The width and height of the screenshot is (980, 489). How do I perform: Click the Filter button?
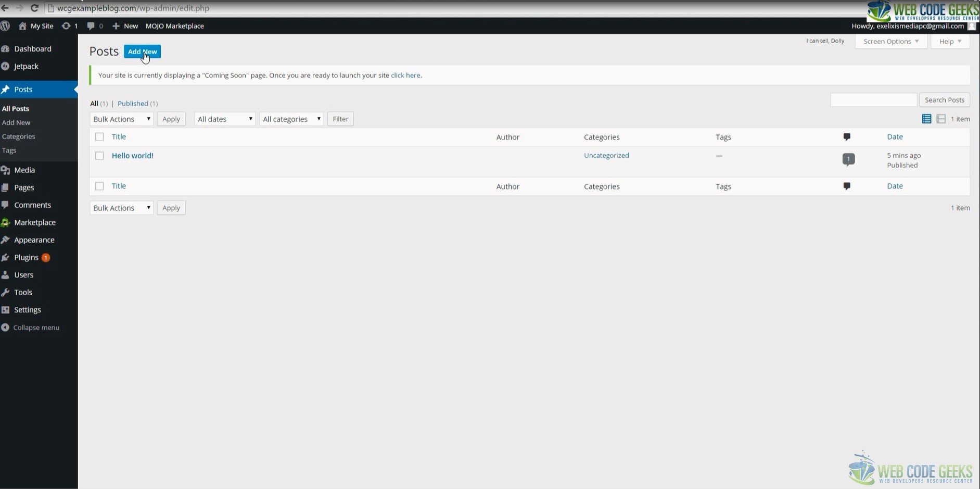[340, 119]
